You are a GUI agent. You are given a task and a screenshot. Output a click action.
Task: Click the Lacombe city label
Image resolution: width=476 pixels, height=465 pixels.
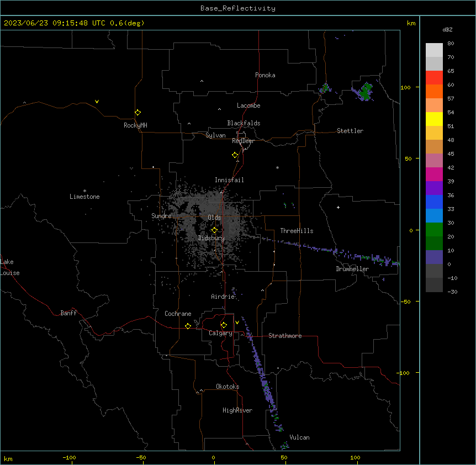click(x=248, y=105)
